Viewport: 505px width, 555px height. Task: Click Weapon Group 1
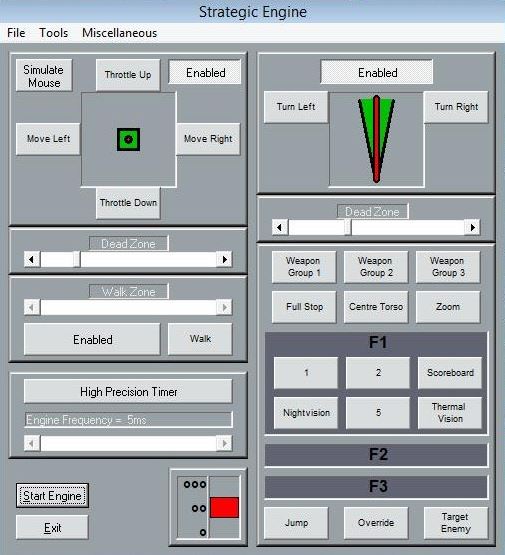click(x=304, y=267)
